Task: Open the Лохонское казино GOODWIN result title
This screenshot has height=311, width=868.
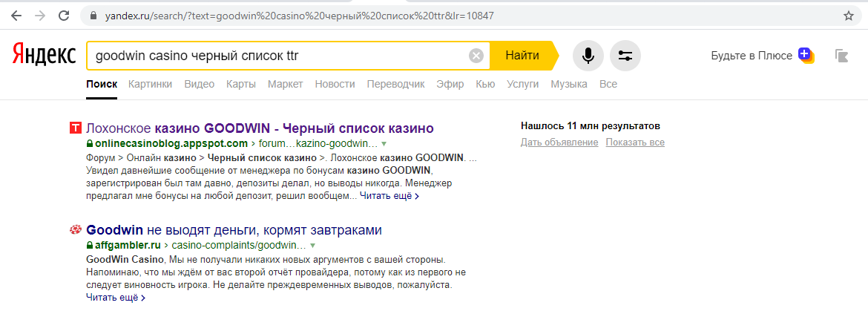Action: 260,128
